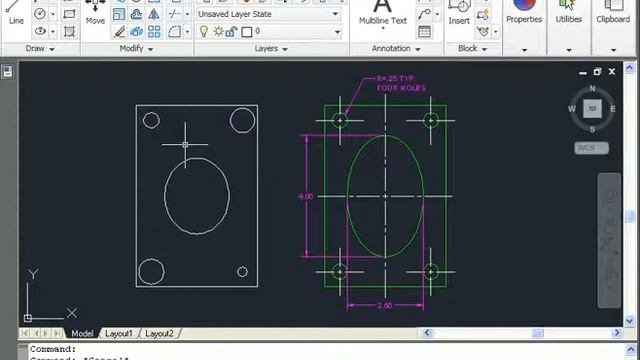
Task: Select the Line tool
Action: click(16, 13)
